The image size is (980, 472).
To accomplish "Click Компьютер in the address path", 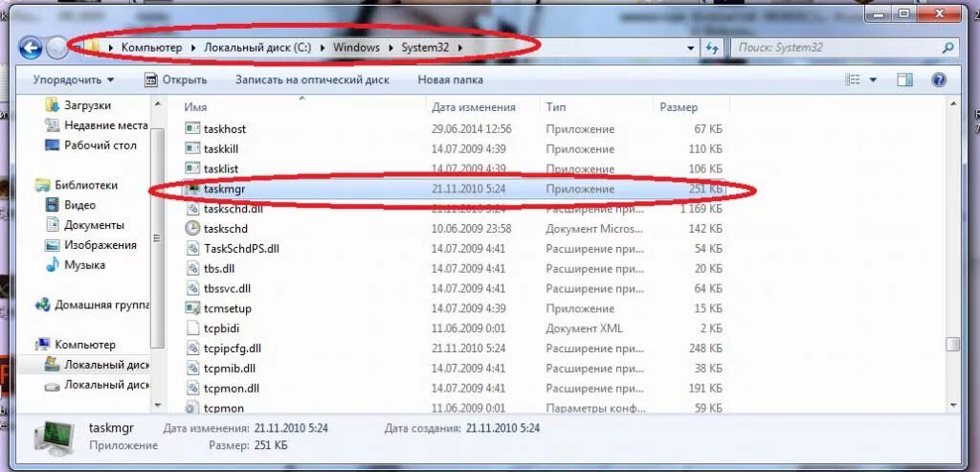I will pyautogui.click(x=152, y=48).
